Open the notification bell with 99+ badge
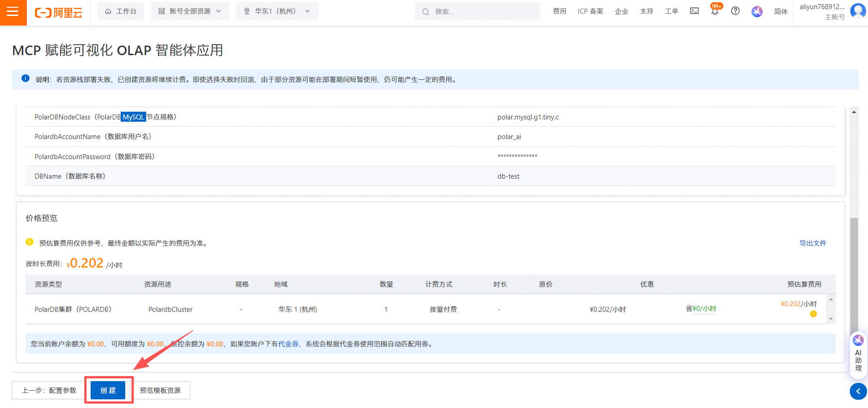Viewport: 868px width, 408px height. [x=715, y=10]
